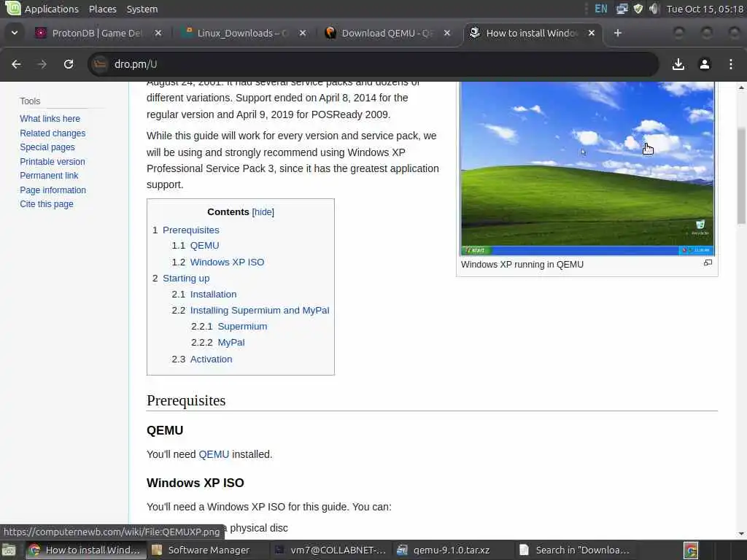Click the enlarge icon beside image caption
Image resolution: width=747 pixels, height=560 pixels.
708,262
